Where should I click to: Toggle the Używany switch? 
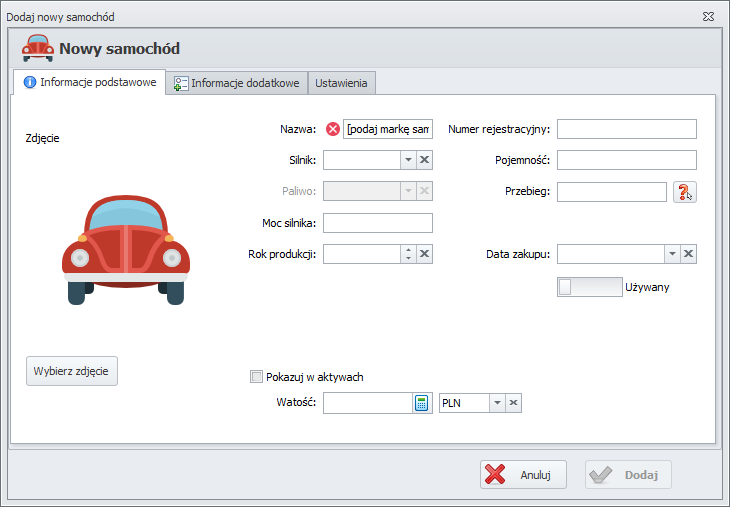click(590, 287)
